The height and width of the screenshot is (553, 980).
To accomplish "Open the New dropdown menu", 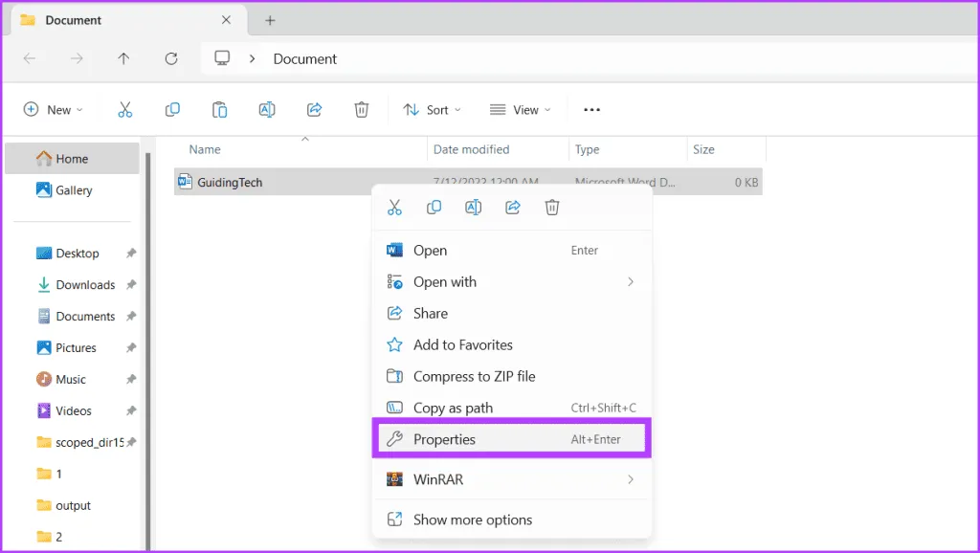I will coord(54,110).
